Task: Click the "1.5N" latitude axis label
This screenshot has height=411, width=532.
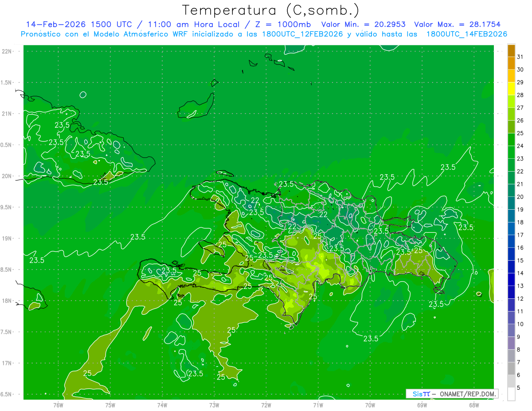Action: click(x=7, y=82)
